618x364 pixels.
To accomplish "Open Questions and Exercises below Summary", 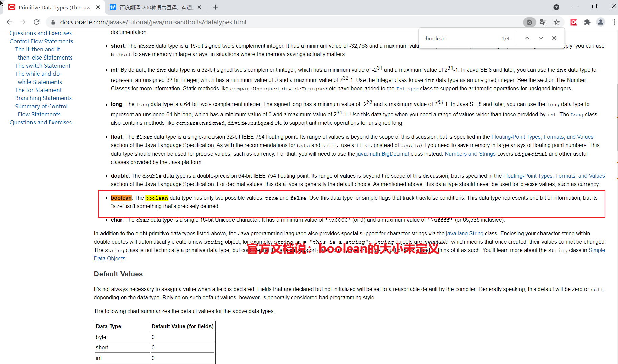I will 41,122.
